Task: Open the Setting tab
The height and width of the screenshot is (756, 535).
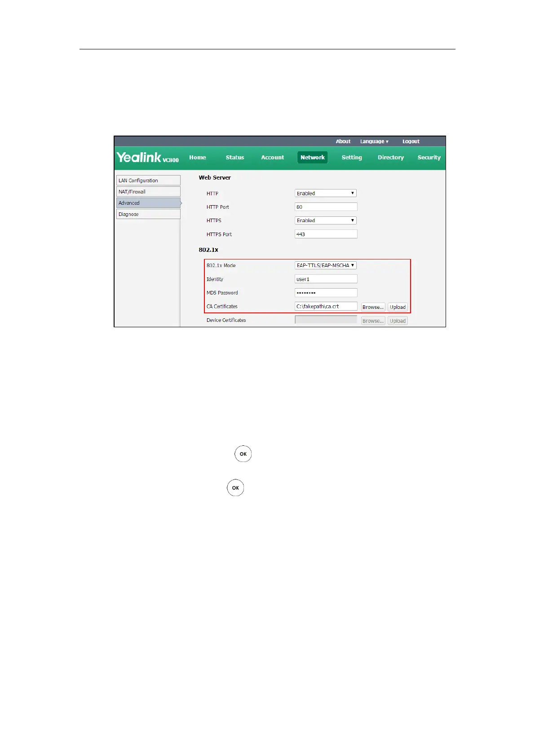Action: pyautogui.click(x=352, y=158)
